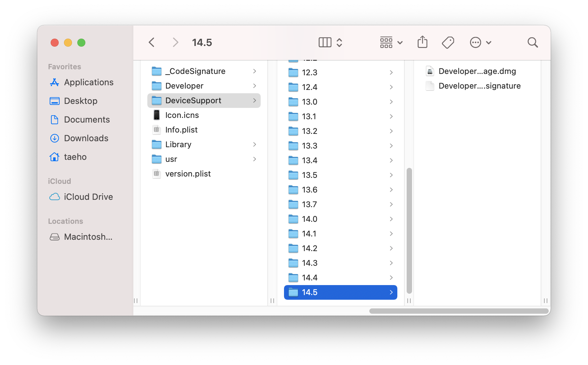588x365 pixels.
Task: Expand the usr folder chevron
Action: (x=255, y=159)
